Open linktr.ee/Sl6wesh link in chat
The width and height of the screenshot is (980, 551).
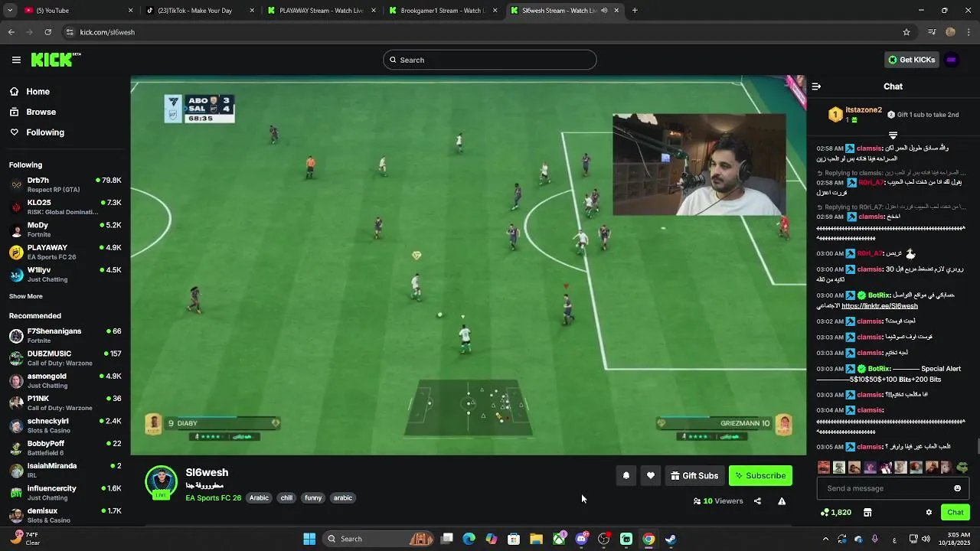coord(880,306)
